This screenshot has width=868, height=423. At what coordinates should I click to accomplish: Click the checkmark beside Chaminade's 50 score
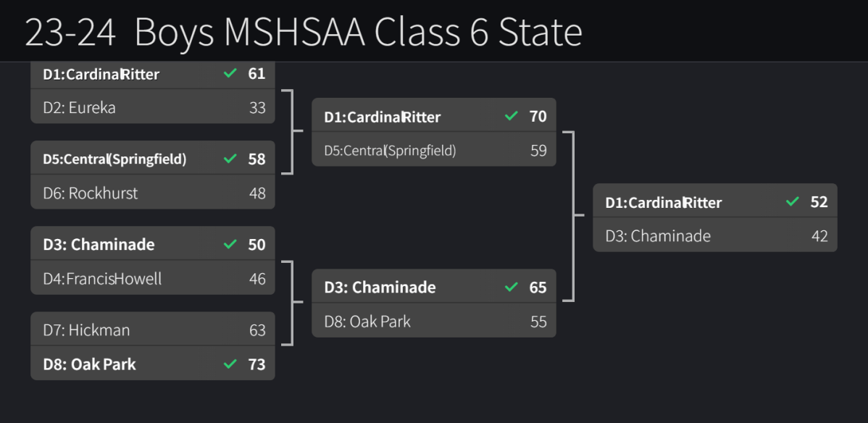pos(230,244)
